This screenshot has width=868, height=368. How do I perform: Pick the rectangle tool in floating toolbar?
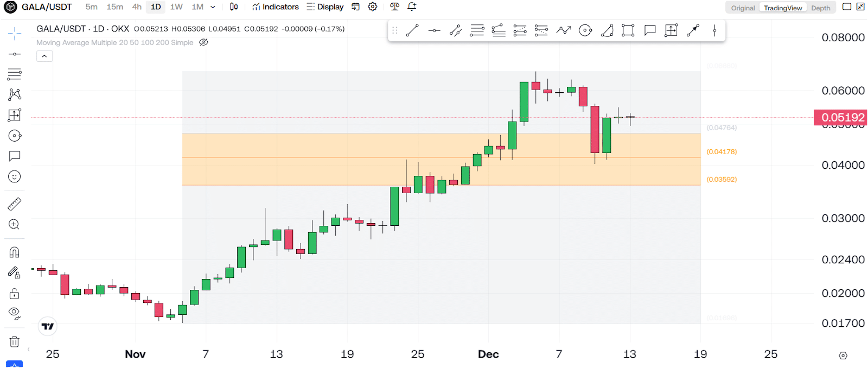628,30
